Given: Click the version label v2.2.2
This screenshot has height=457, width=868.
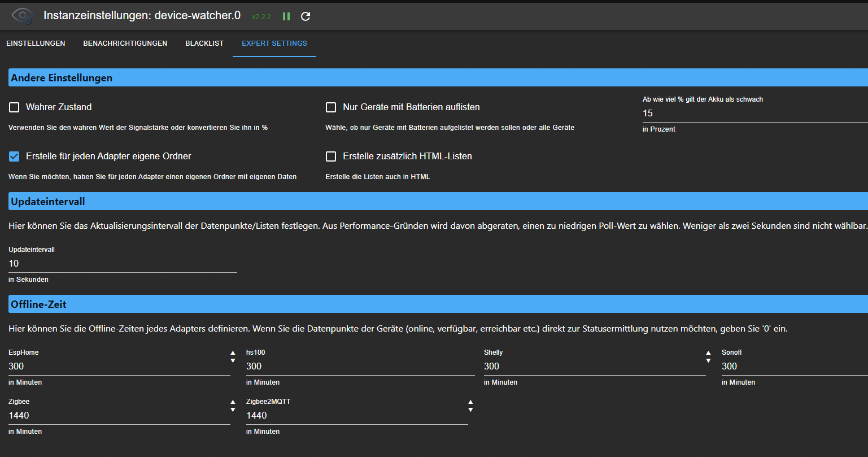Looking at the screenshot, I should pos(261,17).
